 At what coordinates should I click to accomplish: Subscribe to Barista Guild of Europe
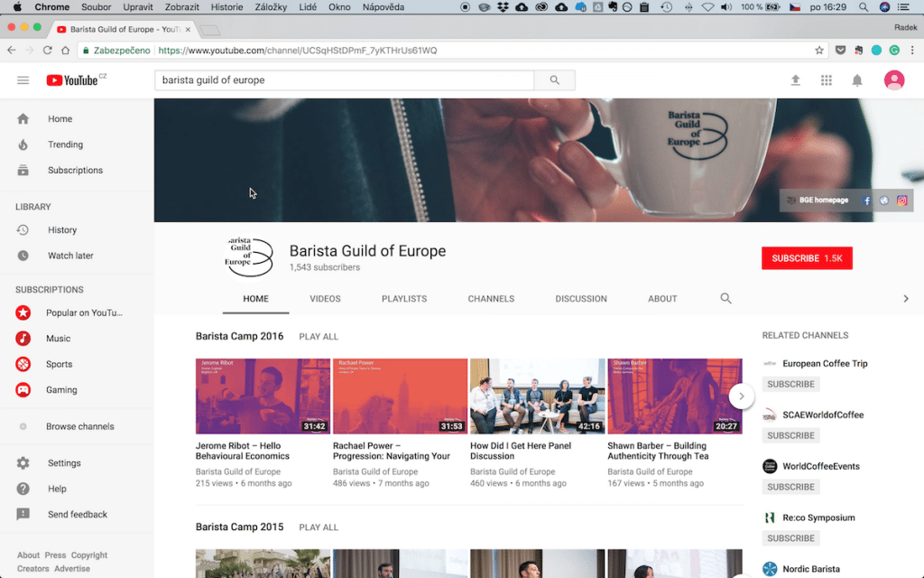[807, 258]
